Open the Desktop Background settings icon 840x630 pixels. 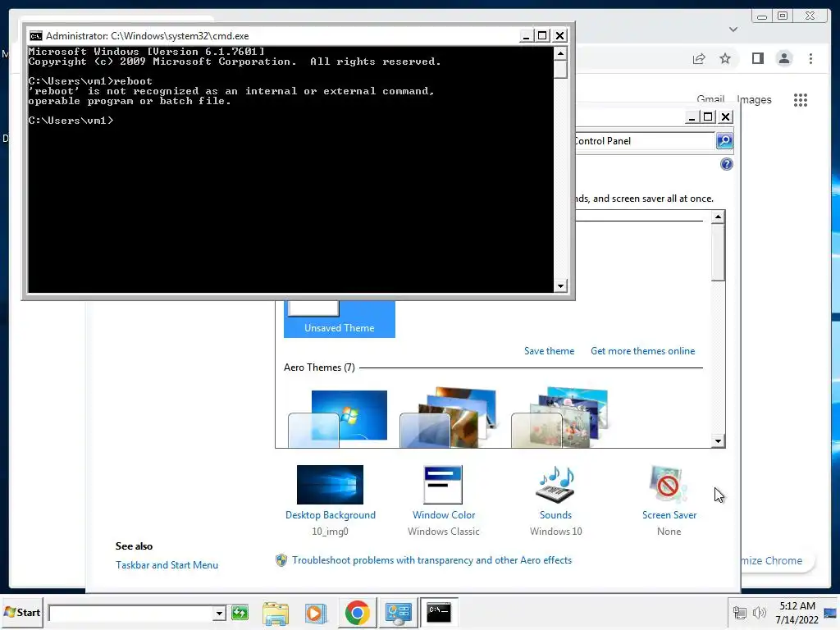330,484
